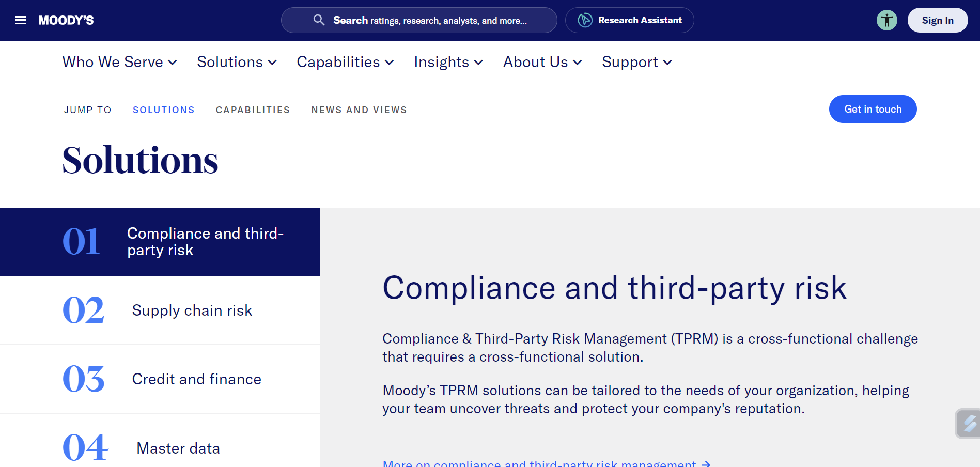
Task: Click the Compliance and third-party risk heading
Action: [614, 288]
